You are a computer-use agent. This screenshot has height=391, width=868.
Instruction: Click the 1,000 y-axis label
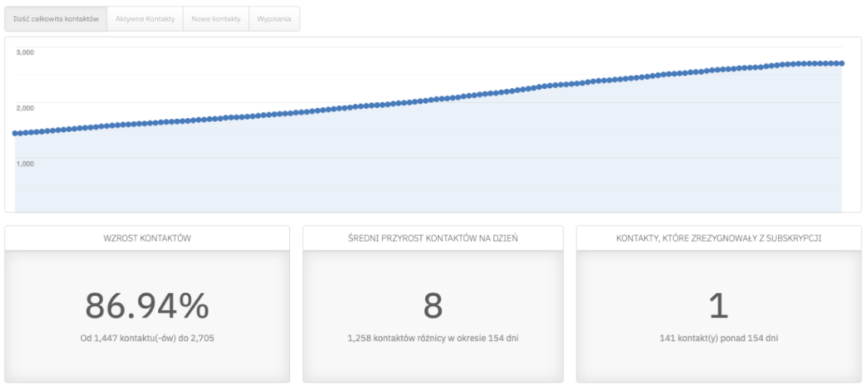pyautogui.click(x=25, y=163)
